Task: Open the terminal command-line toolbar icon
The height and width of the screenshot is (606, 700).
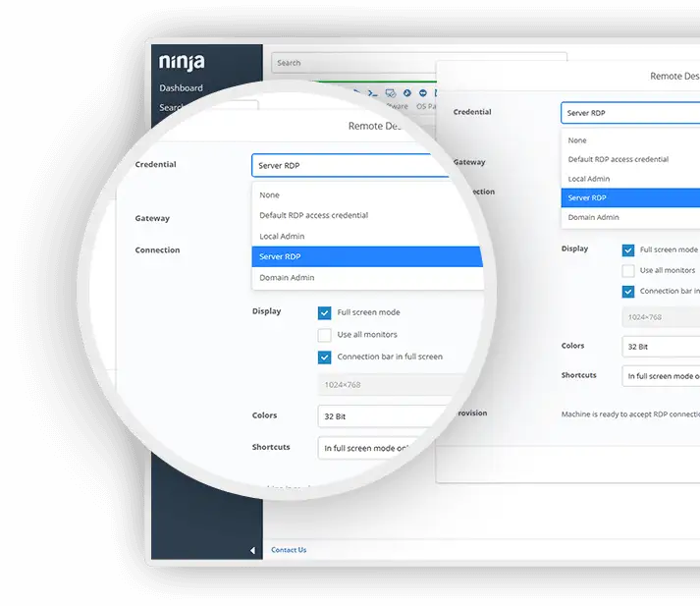Action: 373,93
